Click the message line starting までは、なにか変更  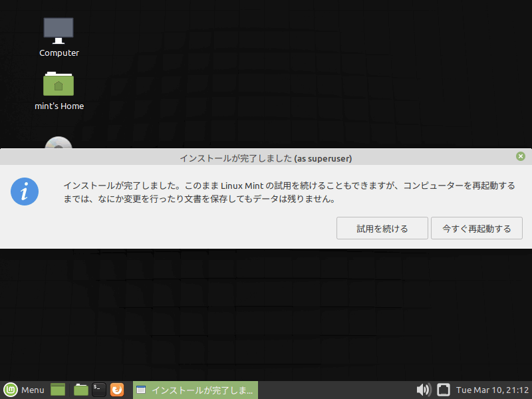tap(199, 199)
